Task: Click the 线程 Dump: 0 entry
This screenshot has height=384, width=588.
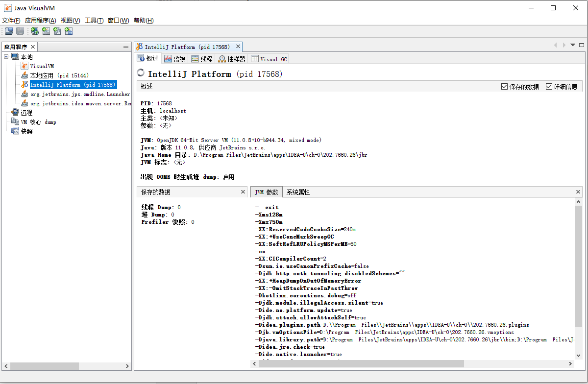Action: click(x=161, y=207)
